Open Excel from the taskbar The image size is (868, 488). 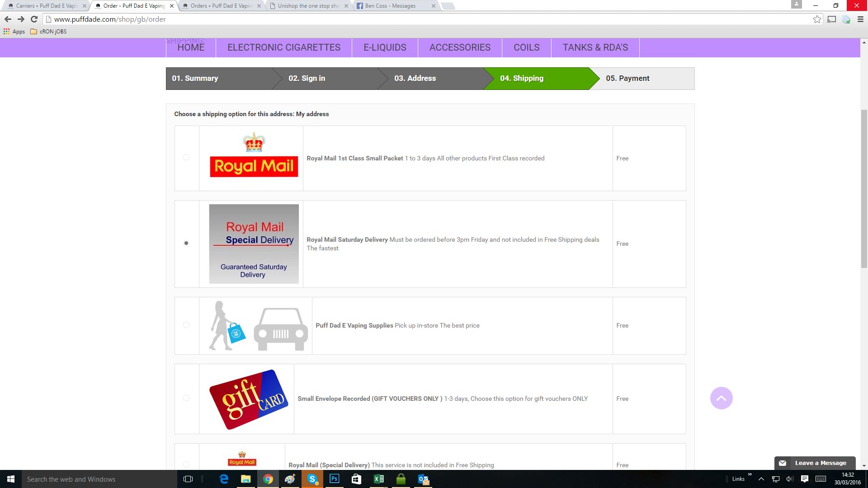(379, 479)
